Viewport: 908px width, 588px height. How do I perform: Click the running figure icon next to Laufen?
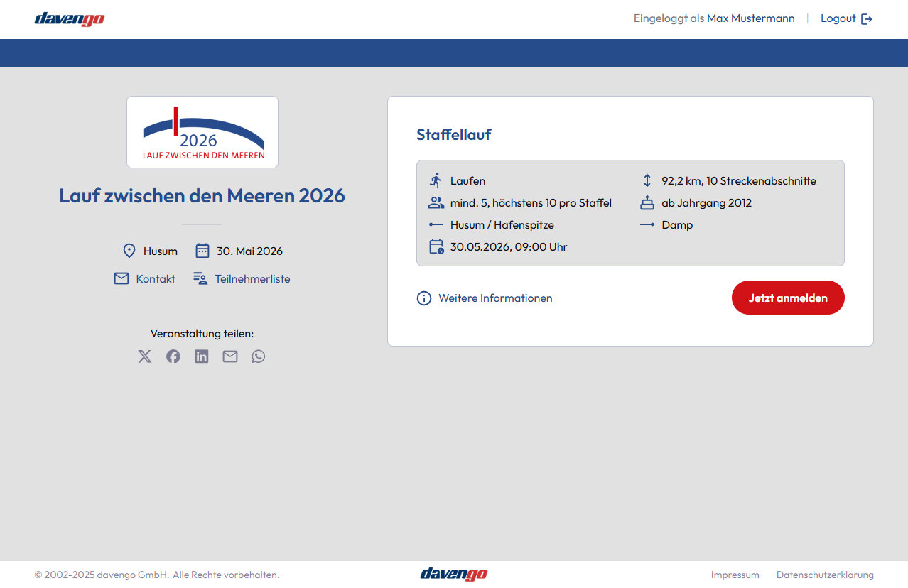tap(436, 180)
